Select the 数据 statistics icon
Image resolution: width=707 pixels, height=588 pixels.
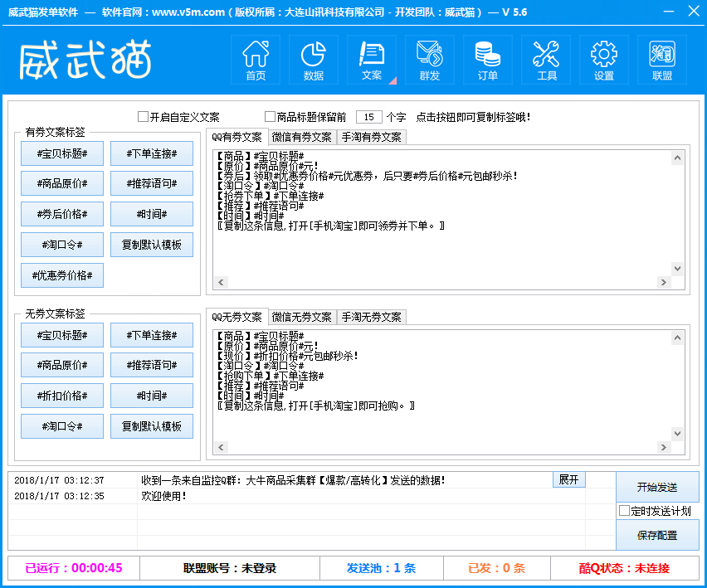tap(314, 60)
